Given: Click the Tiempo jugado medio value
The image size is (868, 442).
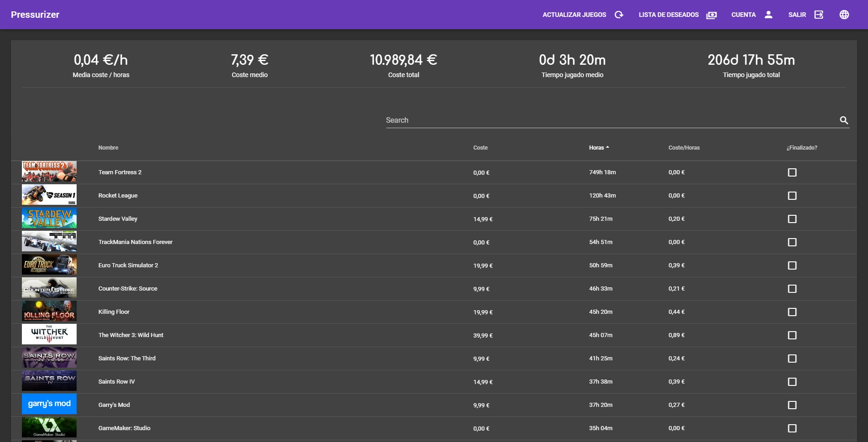Looking at the screenshot, I should point(572,60).
